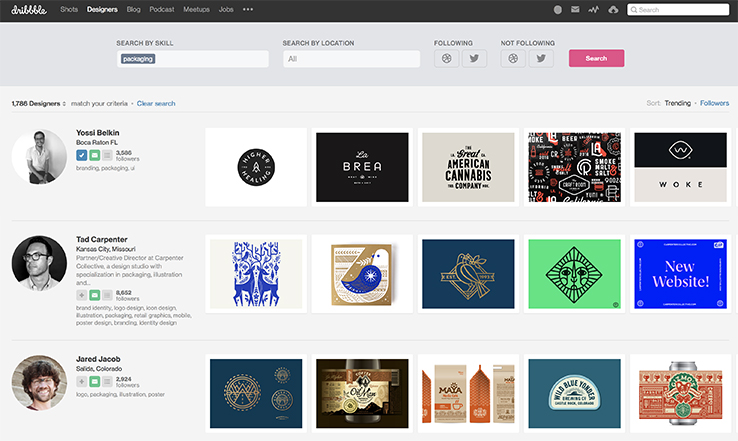This screenshot has height=441, width=738.
Task: Open the Jobs nav item
Action: 226,9
